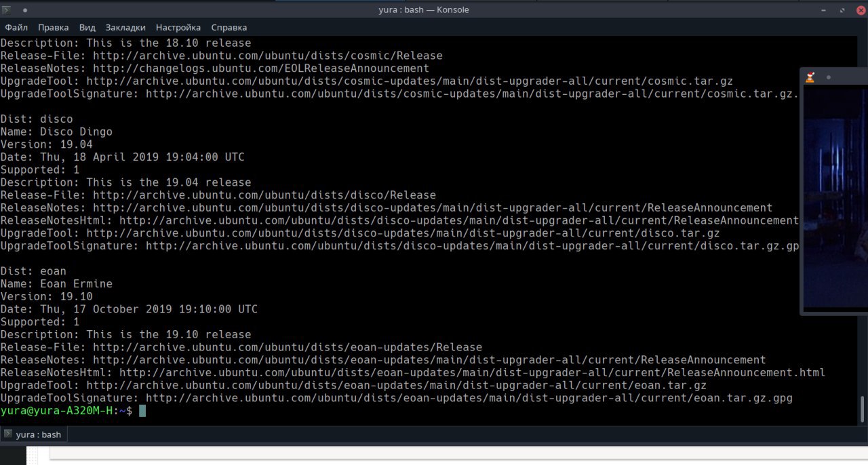Toggle the Konsole pin-on-all-desktops dot
Viewport: 868px width, 465px height.
point(25,10)
